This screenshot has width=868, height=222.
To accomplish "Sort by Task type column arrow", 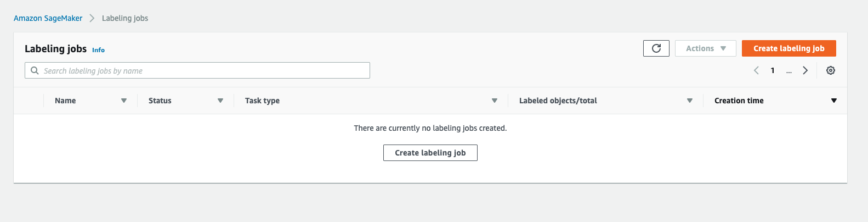I will 495,101.
